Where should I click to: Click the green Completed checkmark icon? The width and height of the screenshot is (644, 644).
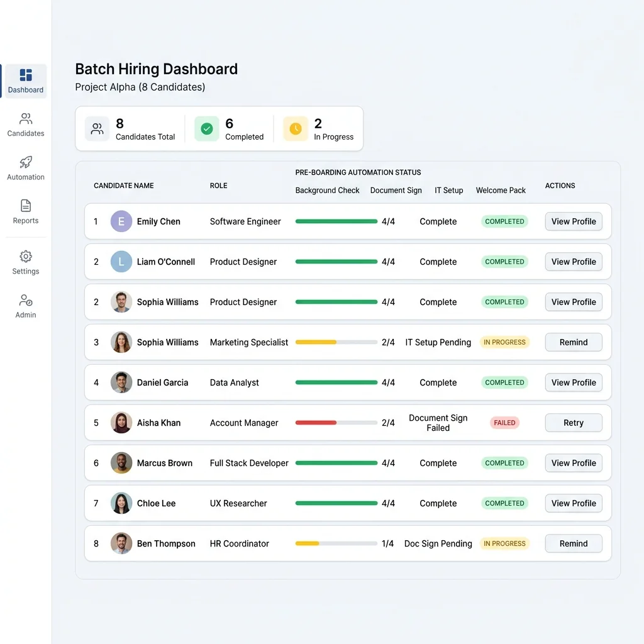coord(206,129)
